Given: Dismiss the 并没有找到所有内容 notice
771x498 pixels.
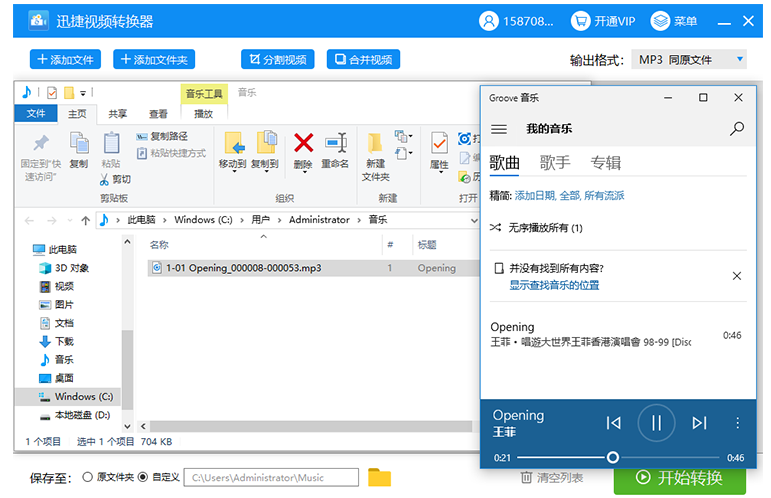Looking at the screenshot, I should pos(737,276).
